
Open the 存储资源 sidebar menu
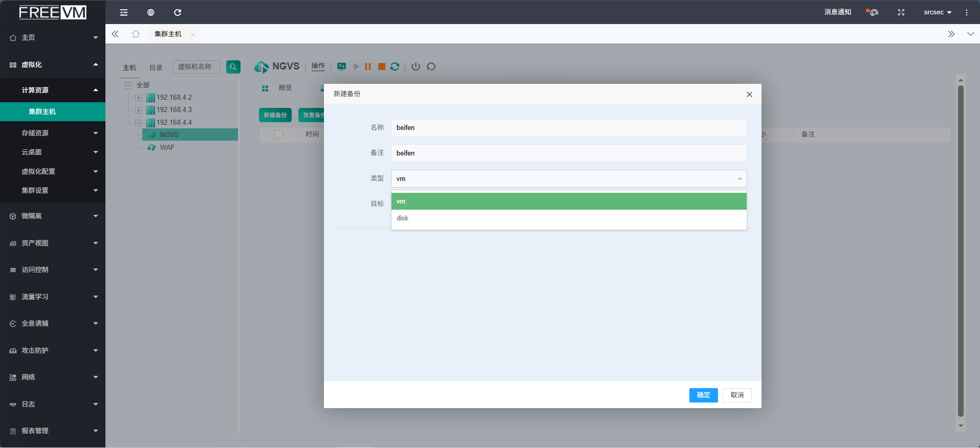click(53, 133)
